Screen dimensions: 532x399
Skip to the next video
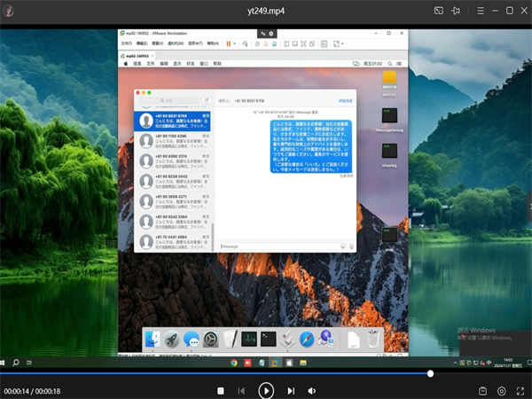pyautogui.click(x=289, y=390)
